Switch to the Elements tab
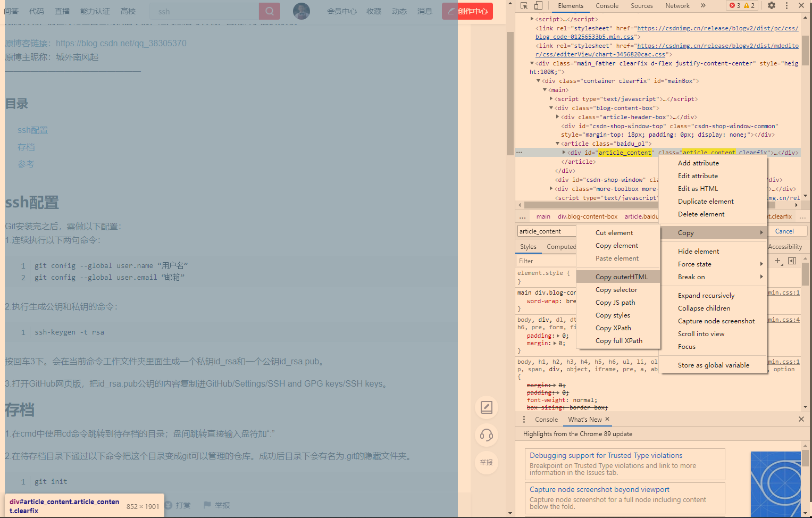Image resolution: width=812 pixels, height=518 pixels. [x=571, y=5]
